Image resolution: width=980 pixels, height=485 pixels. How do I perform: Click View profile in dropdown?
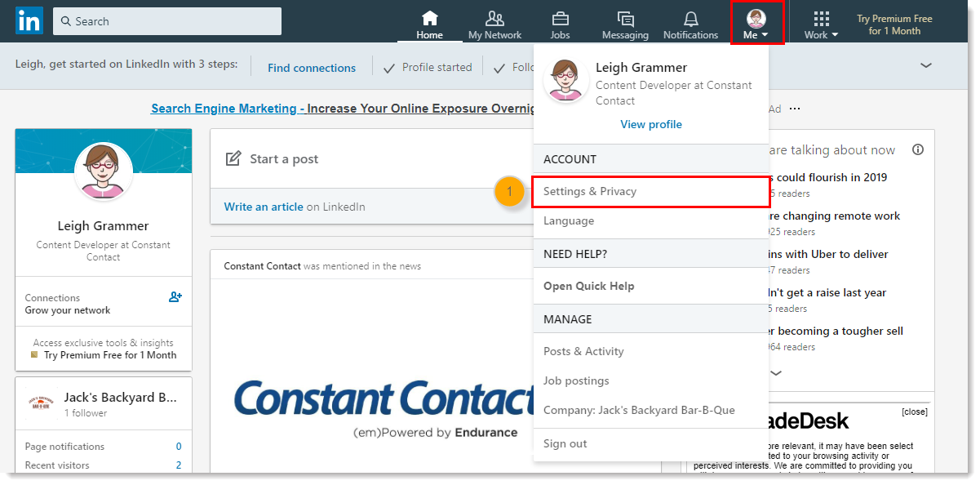click(650, 124)
